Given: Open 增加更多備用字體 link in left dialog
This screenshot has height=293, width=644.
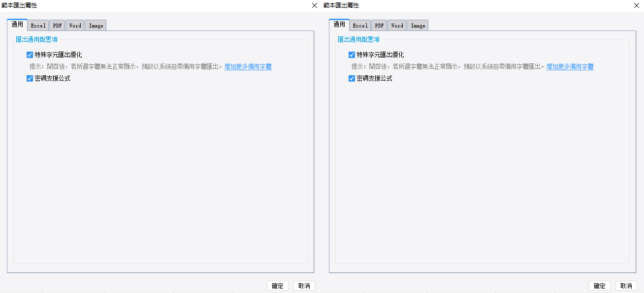Looking at the screenshot, I should [248, 67].
